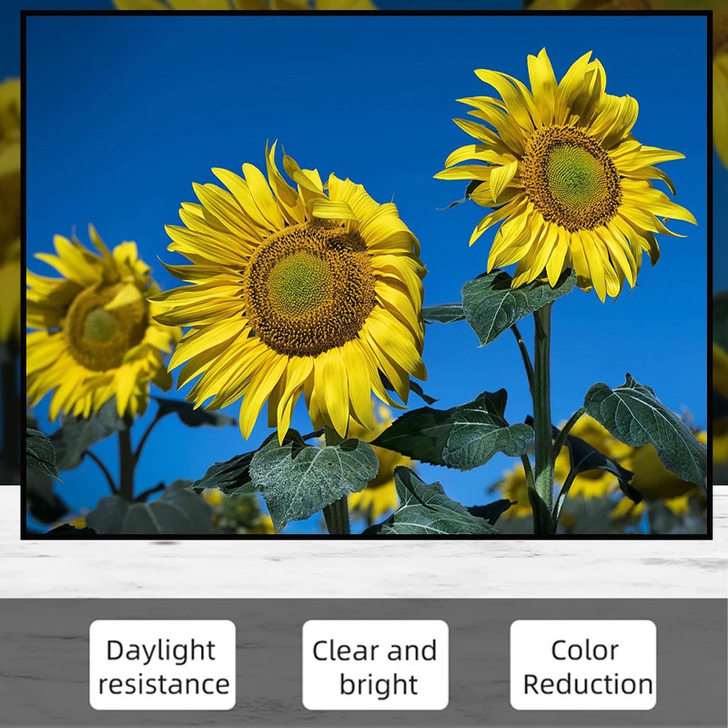Image resolution: width=728 pixels, height=728 pixels.
Task: Click the tall stem of the right sunflower
Action: 542,391
